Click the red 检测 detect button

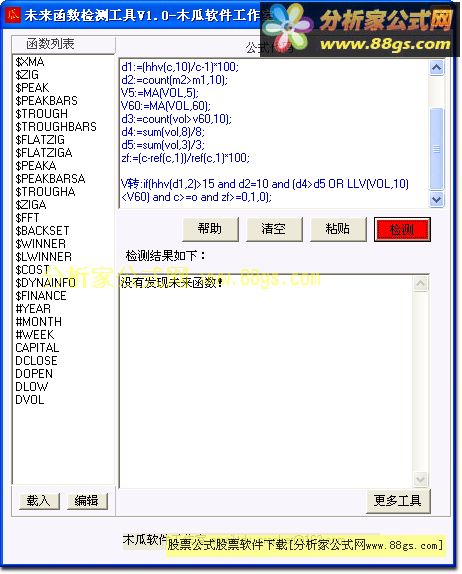coord(402,230)
